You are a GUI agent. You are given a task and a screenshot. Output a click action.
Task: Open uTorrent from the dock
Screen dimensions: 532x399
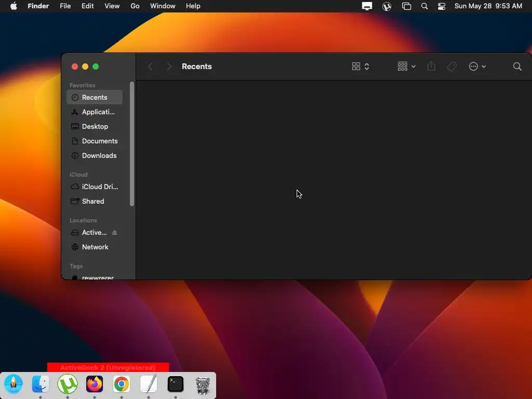point(68,384)
